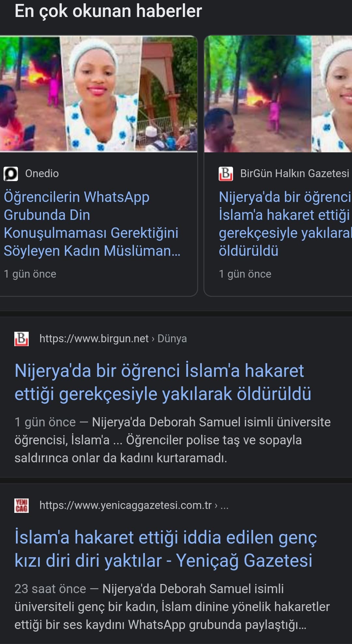Click the Onedio source name
Image resolution: width=352 pixels, height=644 pixels.
click(x=42, y=174)
